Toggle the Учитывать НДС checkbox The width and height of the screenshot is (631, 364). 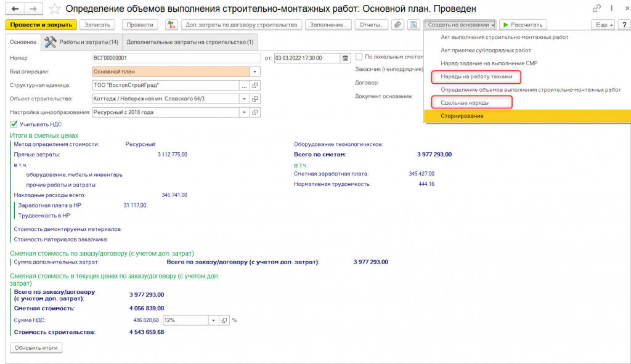[14, 124]
